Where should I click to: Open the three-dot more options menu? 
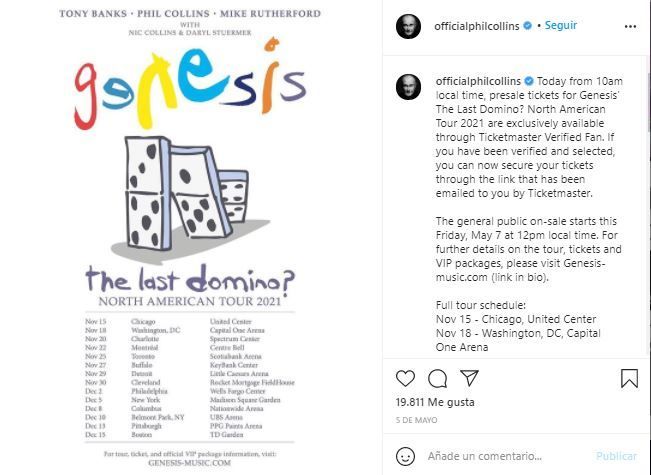(627, 27)
